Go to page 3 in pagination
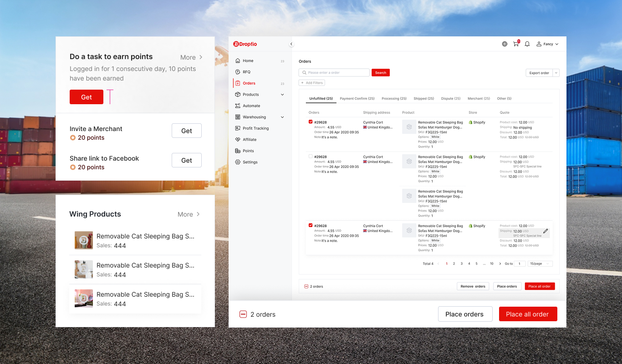Viewport: 622px width, 364px height. pos(461,264)
